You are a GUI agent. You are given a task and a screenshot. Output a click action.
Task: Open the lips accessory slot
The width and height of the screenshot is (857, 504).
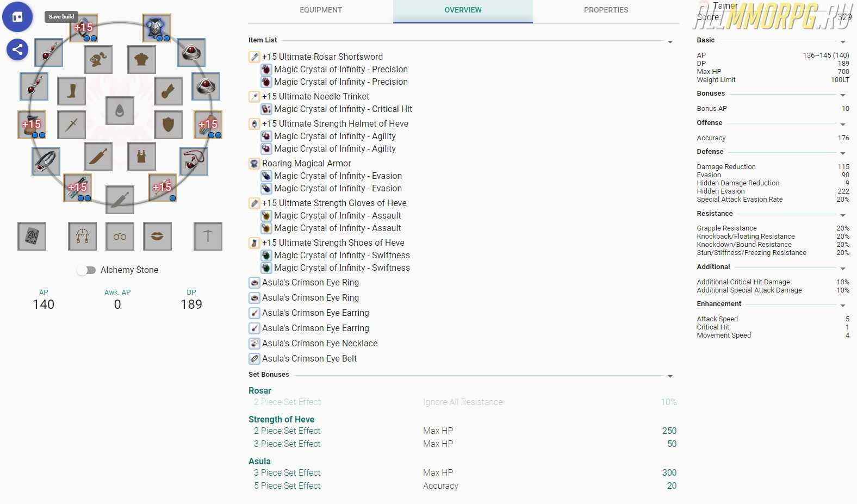click(157, 236)
